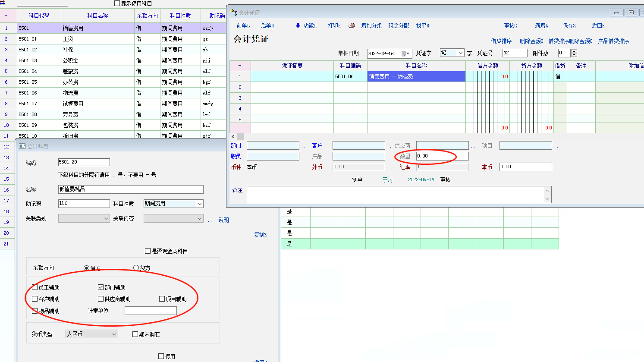Uncheck the 部门辅助 checkbox
644x362 pixels.
[x=101, y=287]
